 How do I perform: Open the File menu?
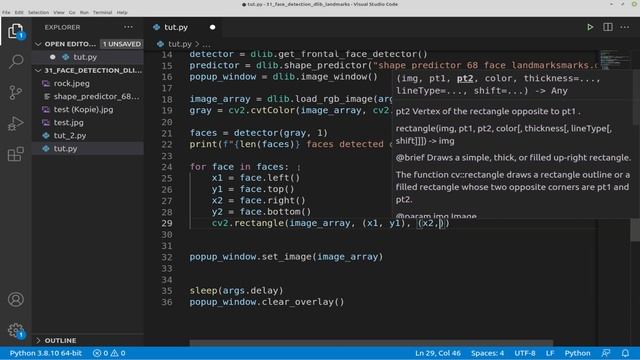(6, 12)
